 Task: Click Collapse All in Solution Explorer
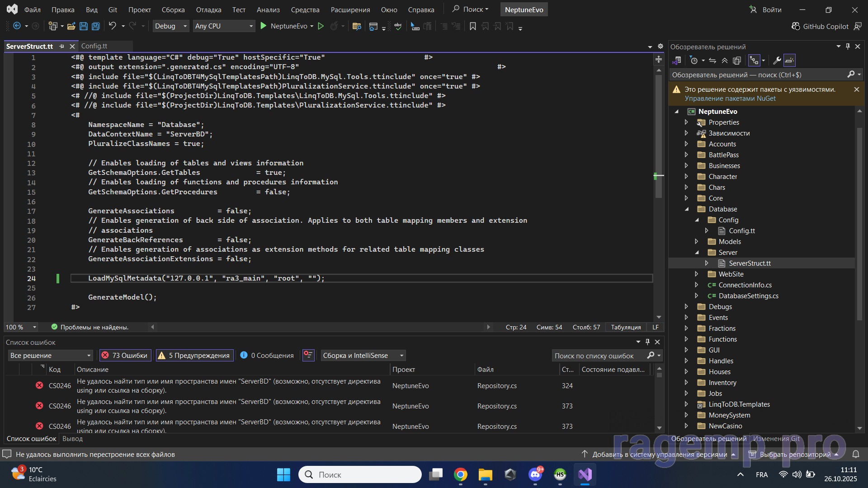click(x=725, y=61)
